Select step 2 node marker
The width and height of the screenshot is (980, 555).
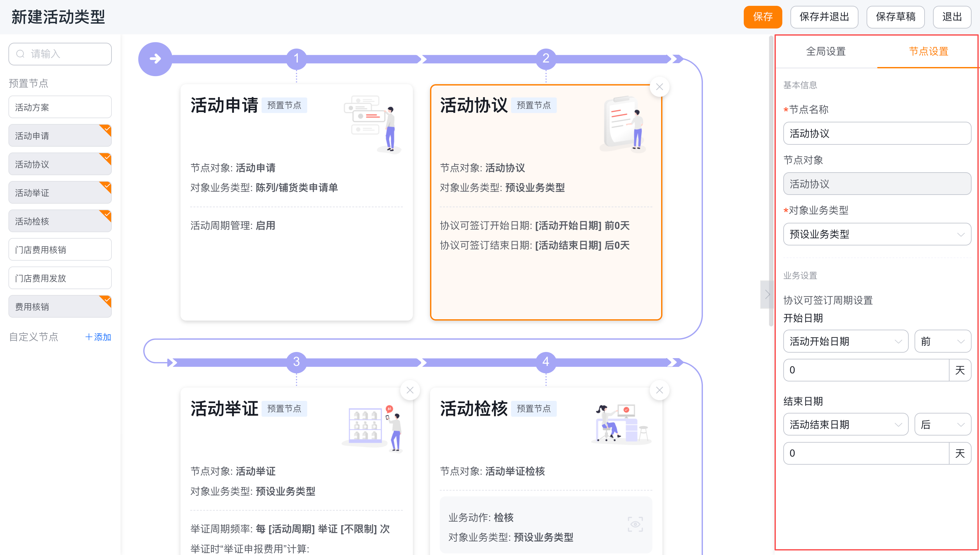(x=546, y=59)
